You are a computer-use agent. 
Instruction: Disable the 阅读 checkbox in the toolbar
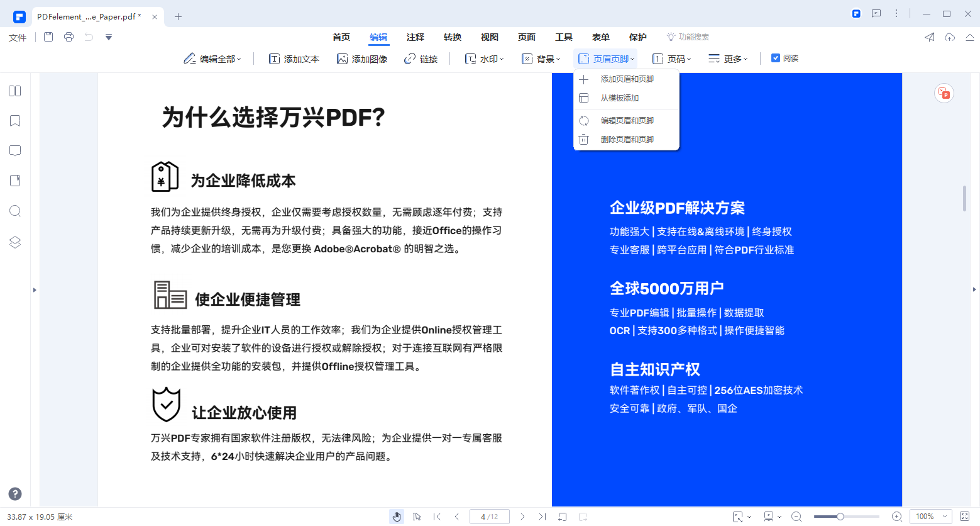coord(776,58)
